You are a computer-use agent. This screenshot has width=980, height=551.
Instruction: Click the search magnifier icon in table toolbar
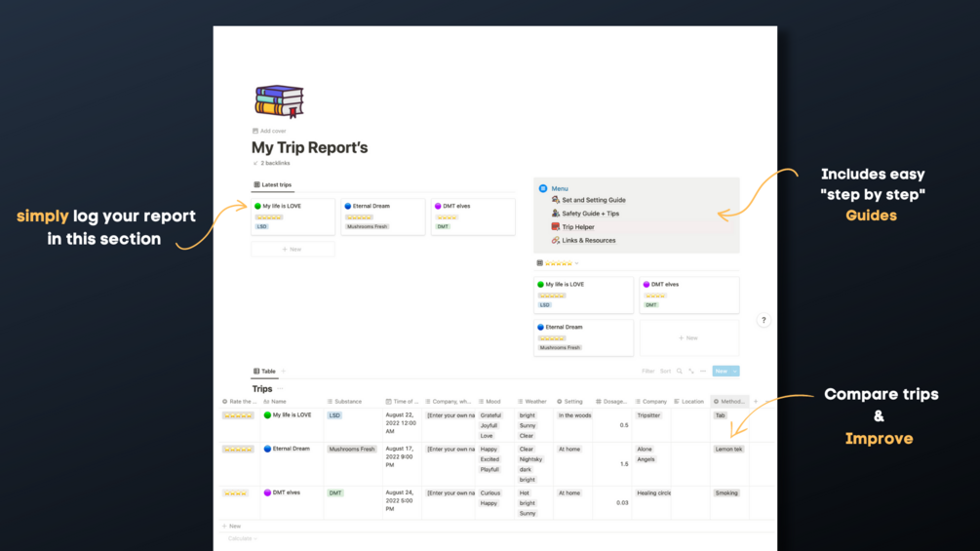(680, 372)
